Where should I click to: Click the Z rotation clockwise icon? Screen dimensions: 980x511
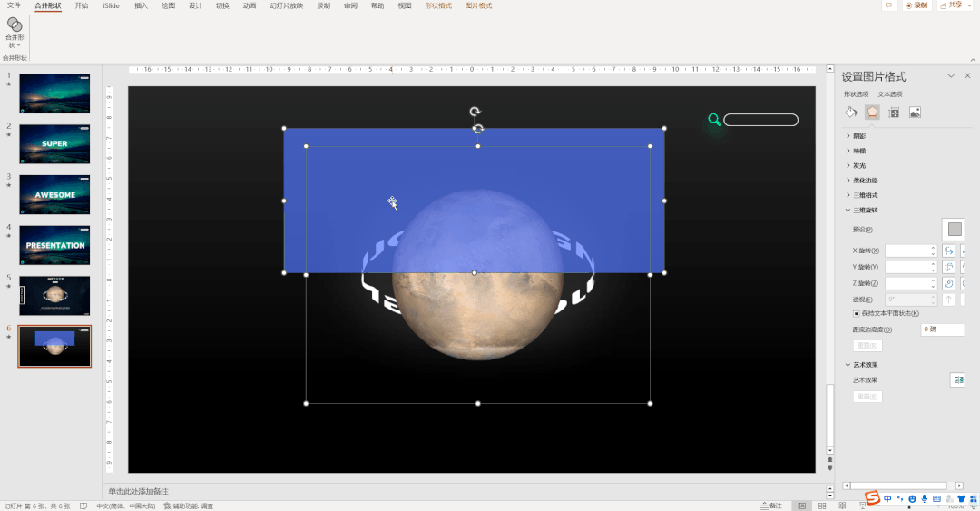[x=949, y=283]
